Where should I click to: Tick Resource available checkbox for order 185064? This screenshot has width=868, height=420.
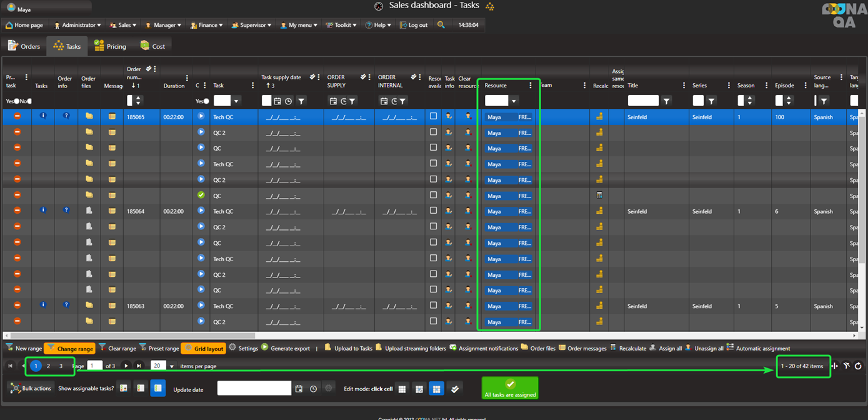433,211
